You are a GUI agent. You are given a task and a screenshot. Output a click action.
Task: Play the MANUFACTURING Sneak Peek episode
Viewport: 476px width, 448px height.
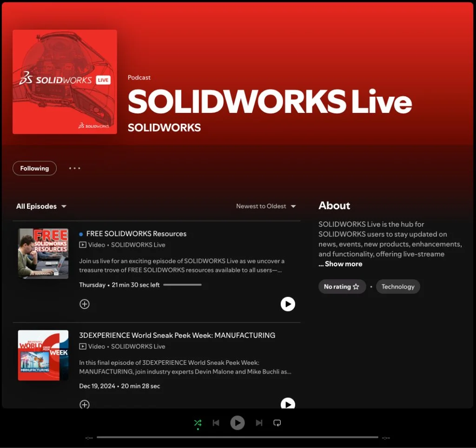[x=288, y=404]
